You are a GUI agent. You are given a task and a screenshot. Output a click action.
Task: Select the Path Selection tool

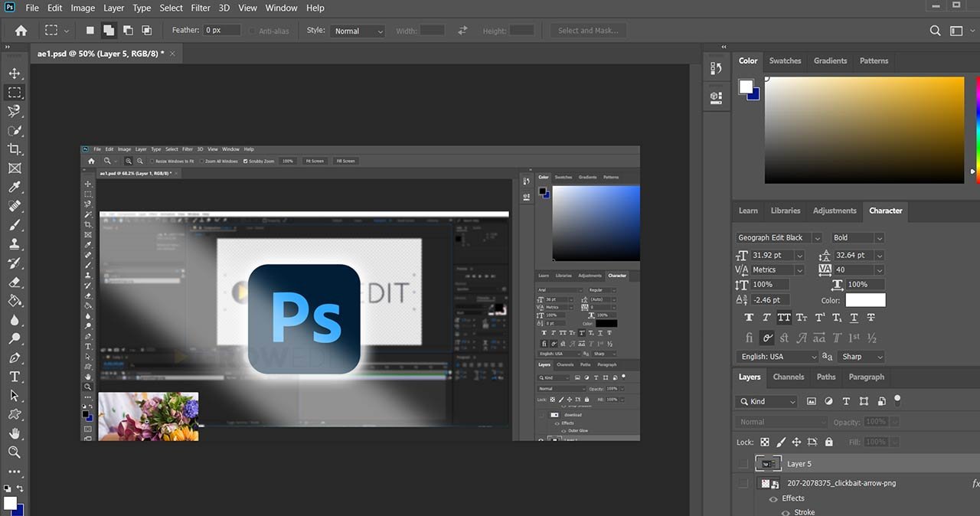click(15, 396)
